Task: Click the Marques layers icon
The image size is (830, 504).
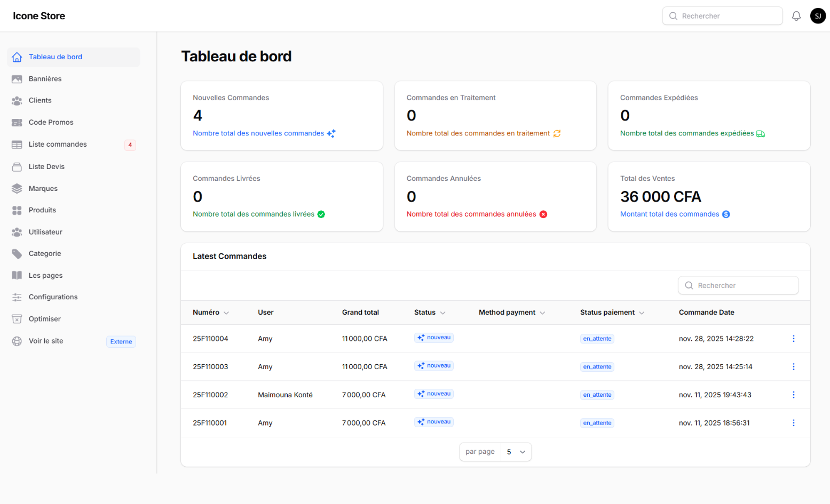Action: pos(17,189)
